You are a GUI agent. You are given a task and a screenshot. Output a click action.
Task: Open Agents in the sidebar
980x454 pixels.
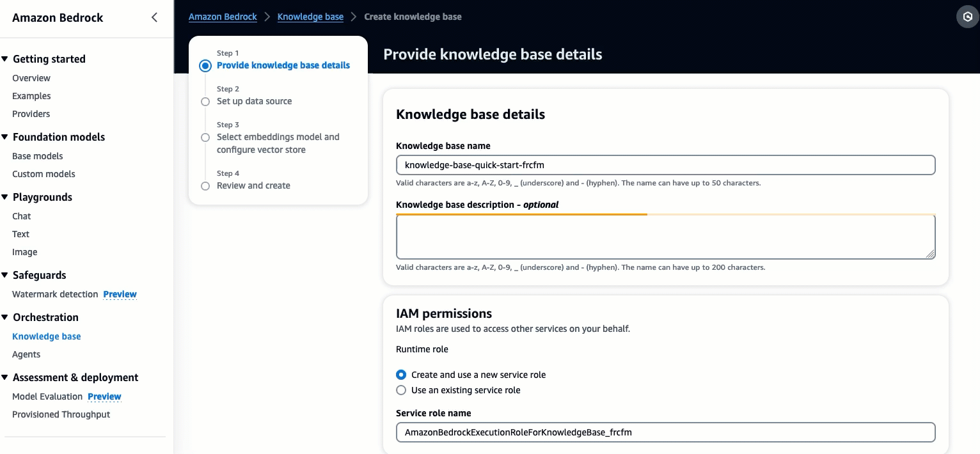[x=26, y=354]
